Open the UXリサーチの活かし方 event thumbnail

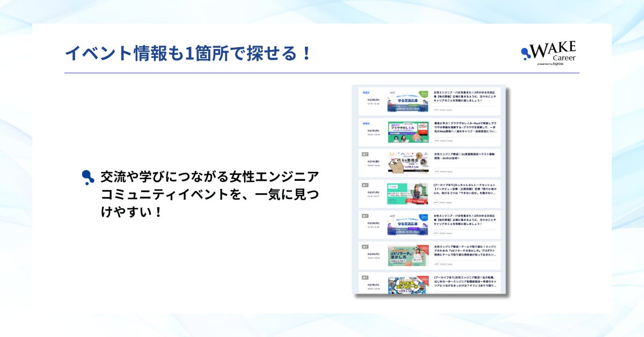point(408,255)
